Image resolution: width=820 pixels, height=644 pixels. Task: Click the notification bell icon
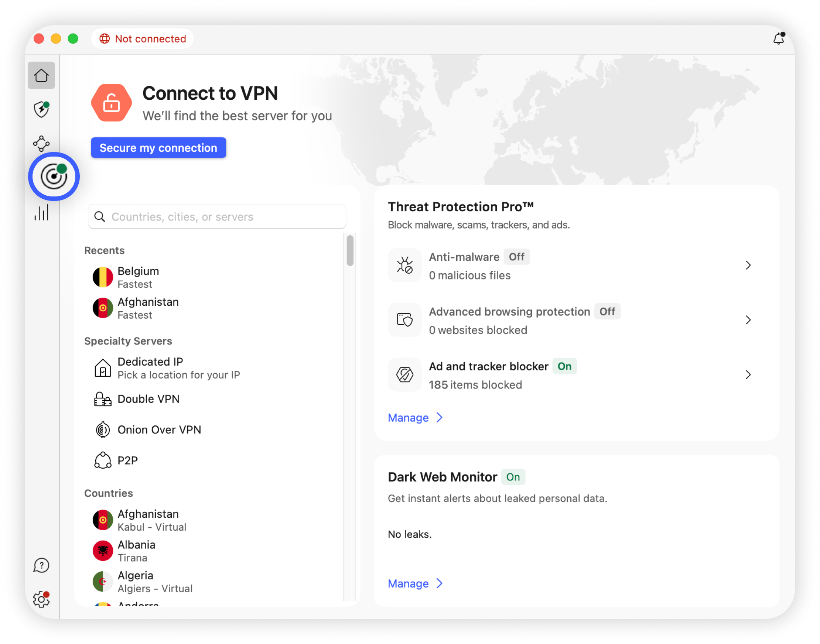[779, 38]
